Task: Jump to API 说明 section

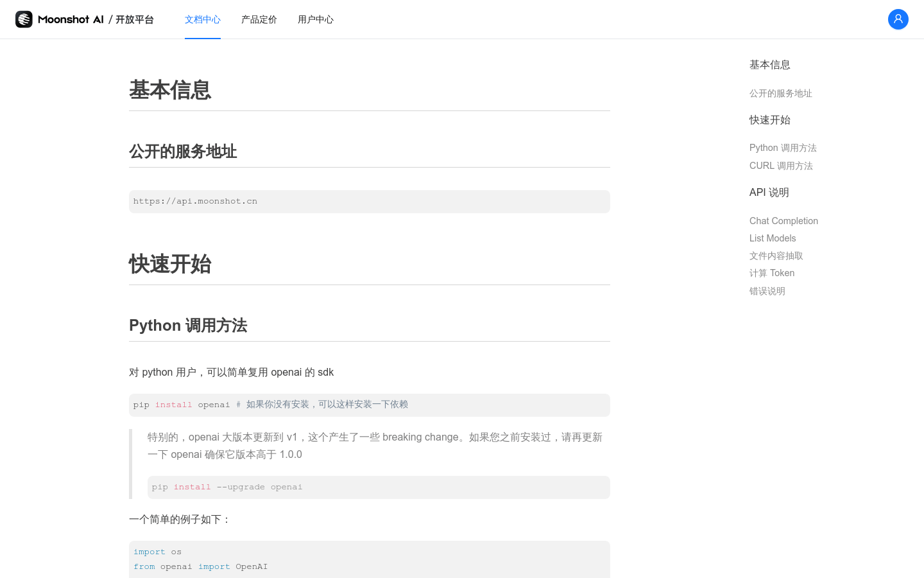Action: tap(769, 192)
